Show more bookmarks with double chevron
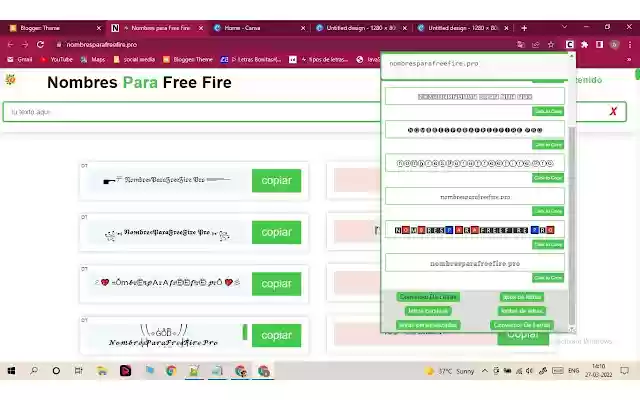The height and width of the screenshot is (400, 640). coord(629,60)
